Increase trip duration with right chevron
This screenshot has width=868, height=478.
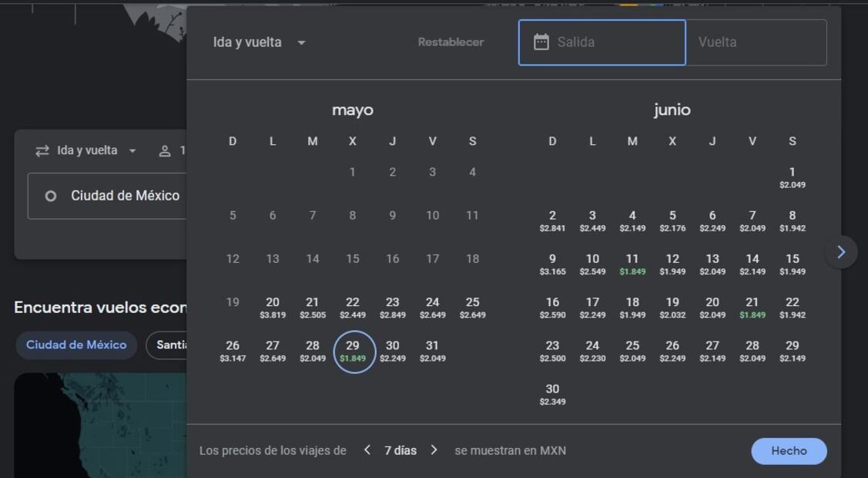point(434,450)
